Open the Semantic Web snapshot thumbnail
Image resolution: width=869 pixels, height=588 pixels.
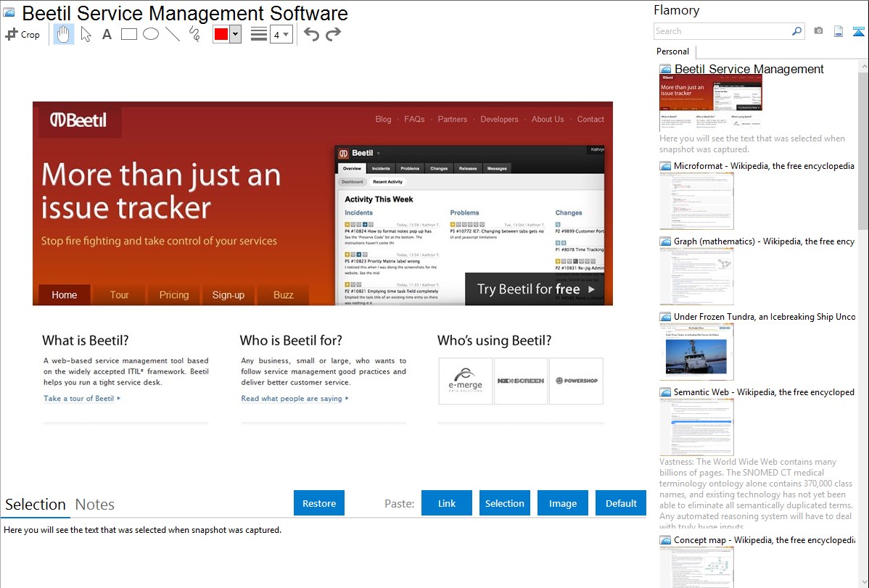[696, 427]
